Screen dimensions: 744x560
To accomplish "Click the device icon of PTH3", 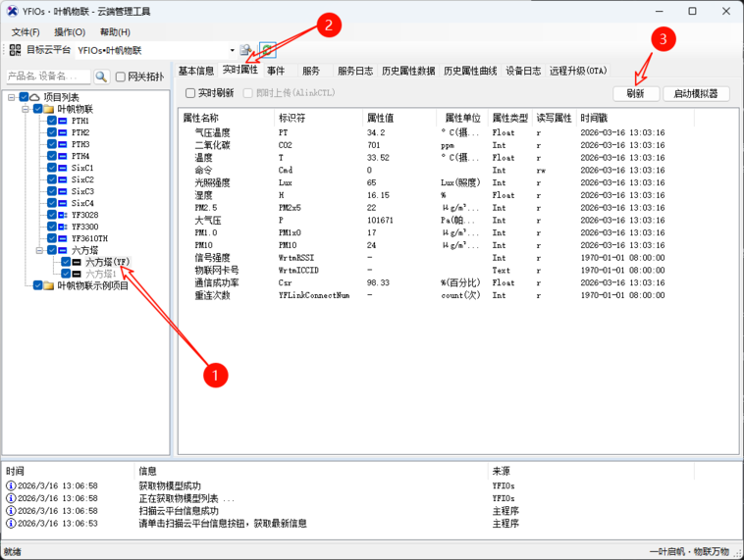I will (x=62, y=144).
